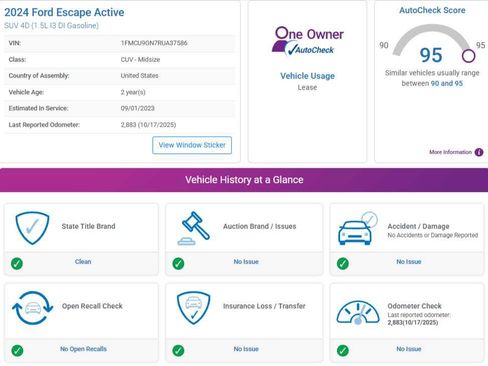Open No Issue link under Auction Brand
The width and height of the screenshot is (488, 366).
pos(246,262)
